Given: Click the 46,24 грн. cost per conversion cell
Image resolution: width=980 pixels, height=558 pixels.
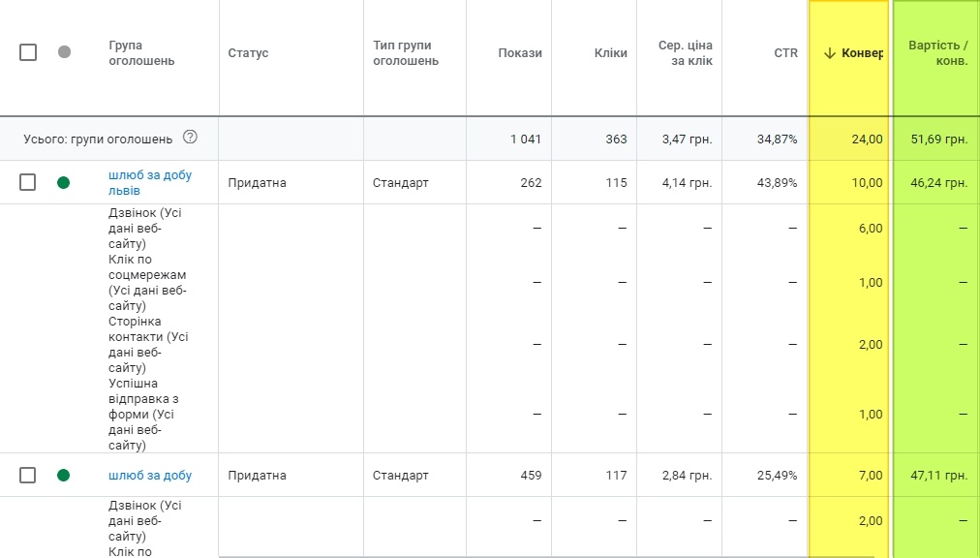Looking at the screenshot, I should tap(939, 182).
